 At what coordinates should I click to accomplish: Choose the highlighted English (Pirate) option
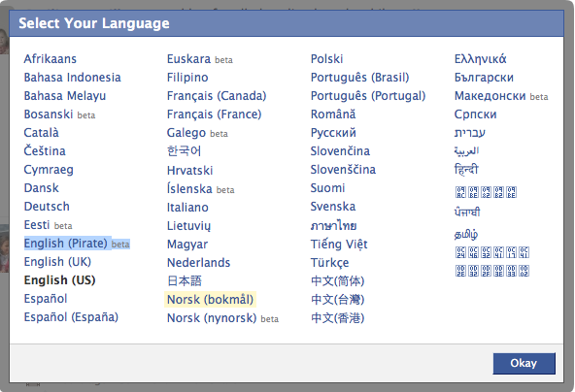(x=77, y=244)
